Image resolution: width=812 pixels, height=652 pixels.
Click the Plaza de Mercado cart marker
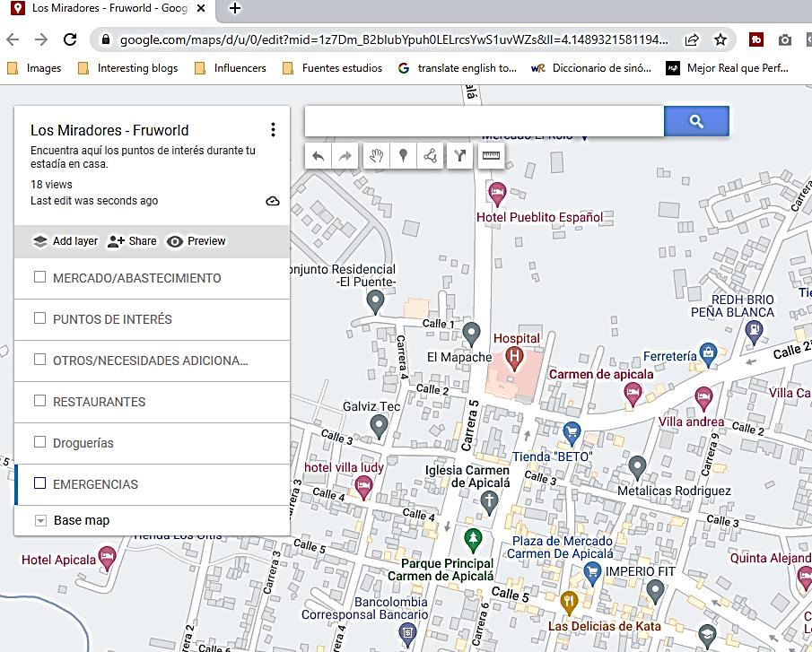592,573
